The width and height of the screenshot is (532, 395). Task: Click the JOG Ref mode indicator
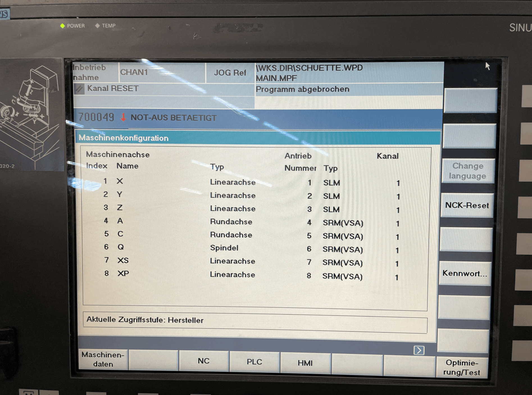(x=230, y=73)
